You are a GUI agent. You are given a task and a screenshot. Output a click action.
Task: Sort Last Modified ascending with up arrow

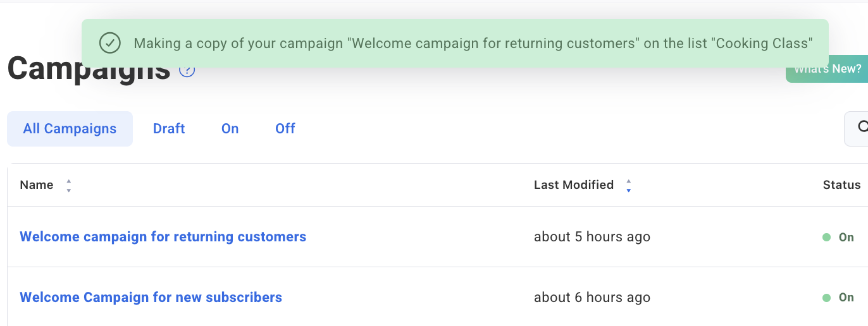[x=628, y=181]
